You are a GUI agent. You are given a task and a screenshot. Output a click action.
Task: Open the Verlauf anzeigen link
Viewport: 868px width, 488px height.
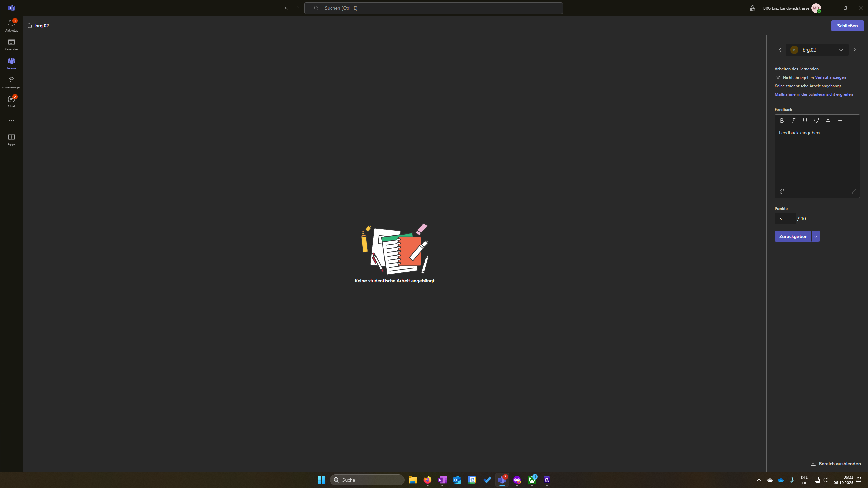830,77
